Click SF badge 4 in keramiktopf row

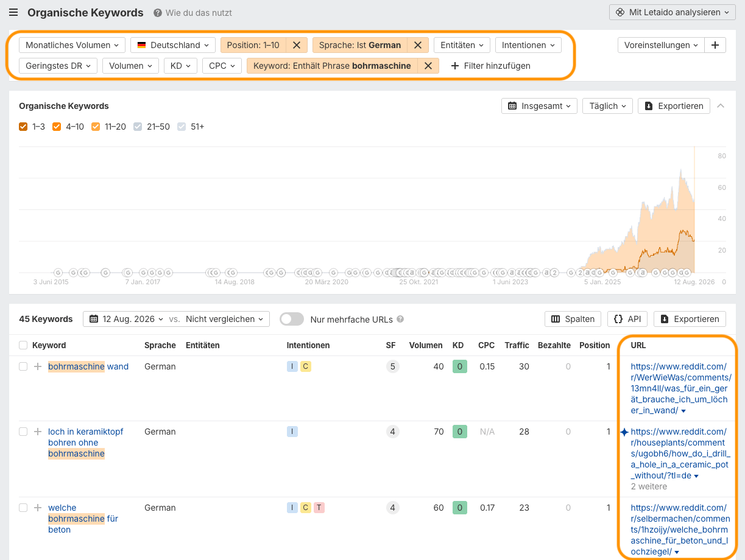point(392,432)
